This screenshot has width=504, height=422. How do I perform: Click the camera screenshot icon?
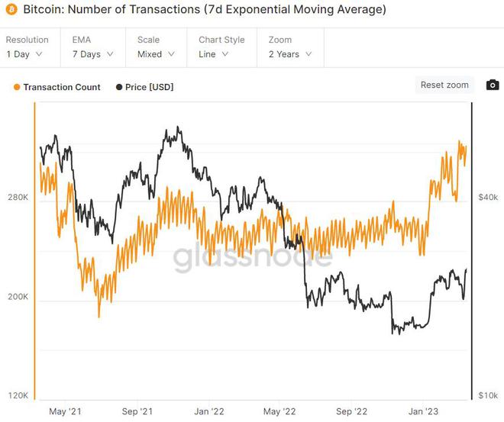(493, 85)
